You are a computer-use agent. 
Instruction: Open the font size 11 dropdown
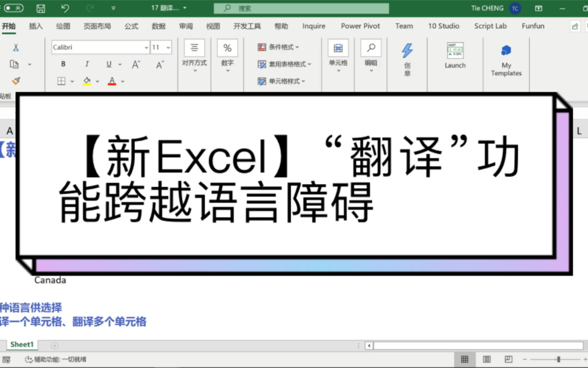point(168,47)
